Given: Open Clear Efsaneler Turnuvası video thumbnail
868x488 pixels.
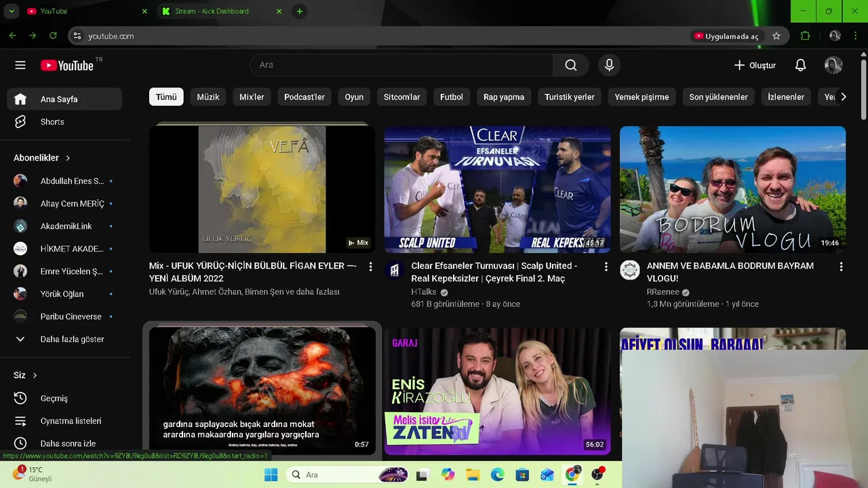Looking at the screenshot, I should click(497, 190).
